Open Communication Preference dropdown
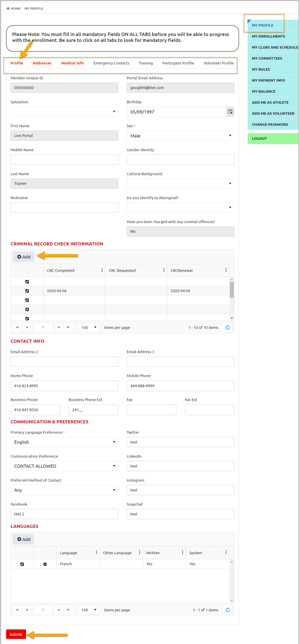This screenshot has height=644, width=299. point(64,466)
